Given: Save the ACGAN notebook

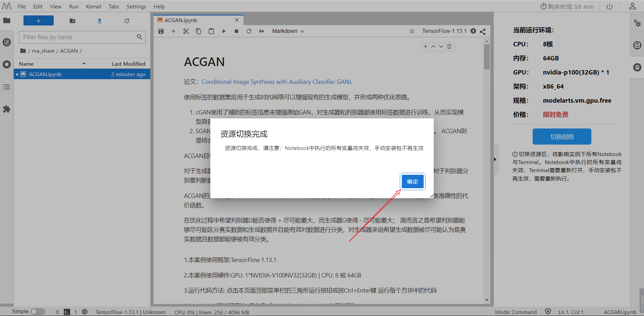Looking at the screenshot, I should point(161,31).
